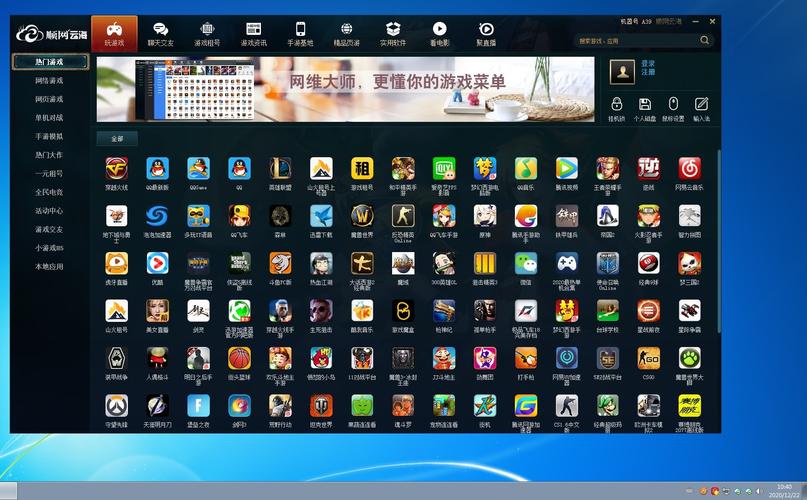Launch the green iQIYI app icon

click(444, 168)
